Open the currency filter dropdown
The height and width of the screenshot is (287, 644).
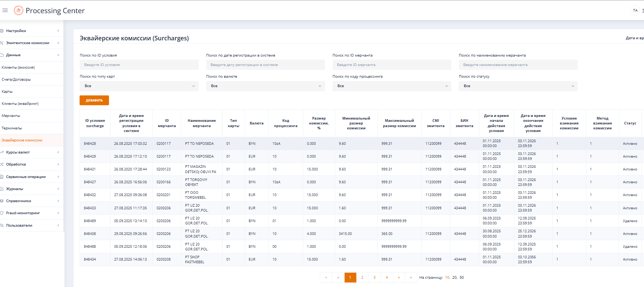click(x=265, y=86)
